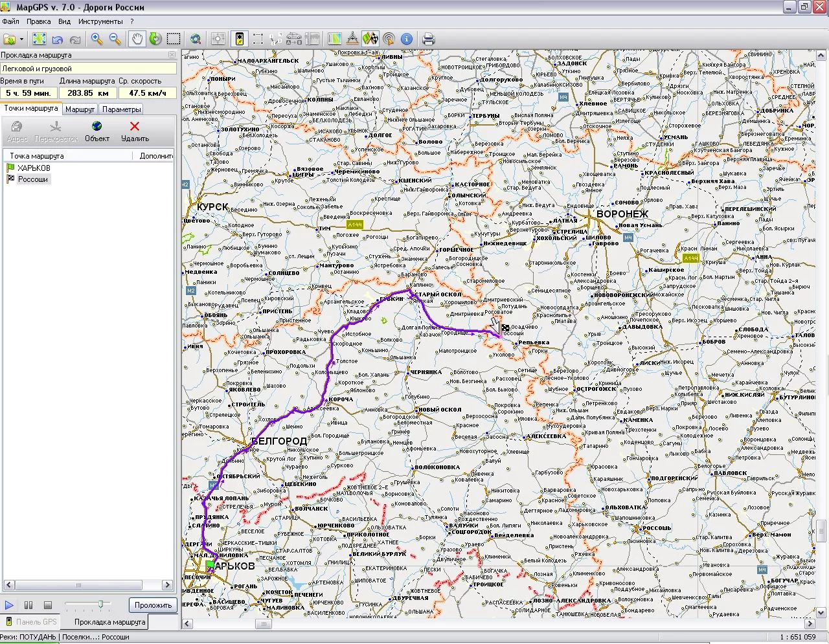Image resolution: width=829 pixels, height=644 pixels.
Task: Click the green rotate/refresh map icon
Action: coord(155,39)
